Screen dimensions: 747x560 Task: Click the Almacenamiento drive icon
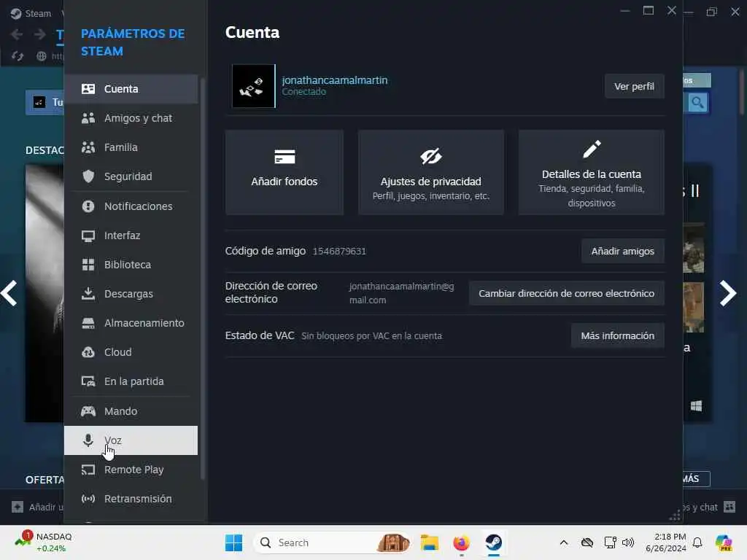[88, 323]
